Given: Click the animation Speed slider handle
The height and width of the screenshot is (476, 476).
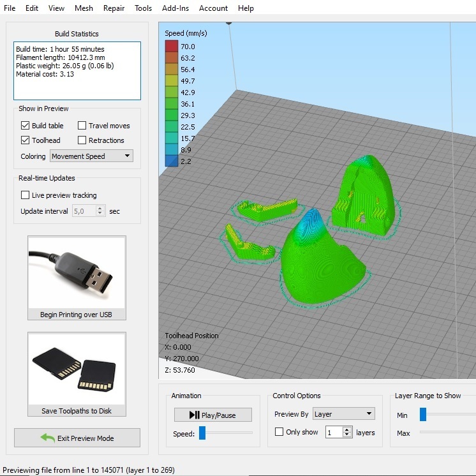Looking at the screenshot, I should click(x=202, y=433).
